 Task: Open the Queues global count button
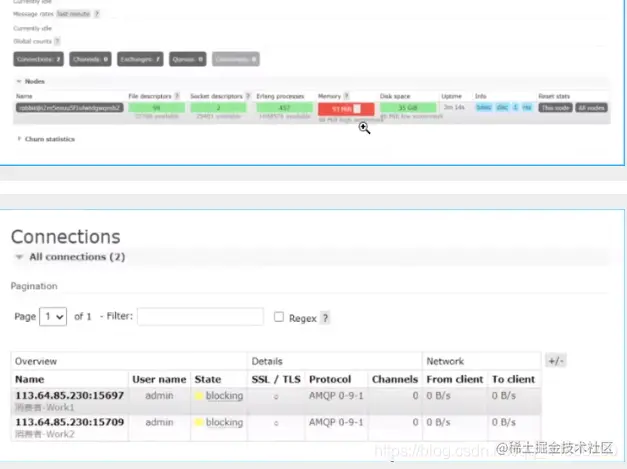188,59
